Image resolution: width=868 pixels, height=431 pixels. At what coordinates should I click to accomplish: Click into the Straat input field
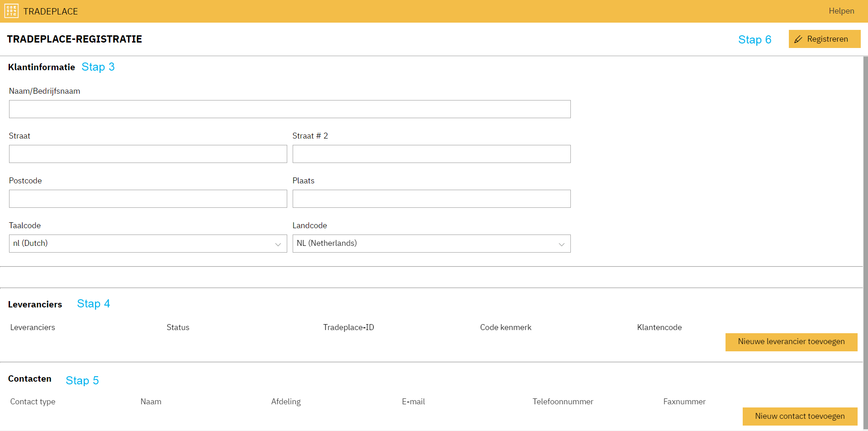pos(148,154)
